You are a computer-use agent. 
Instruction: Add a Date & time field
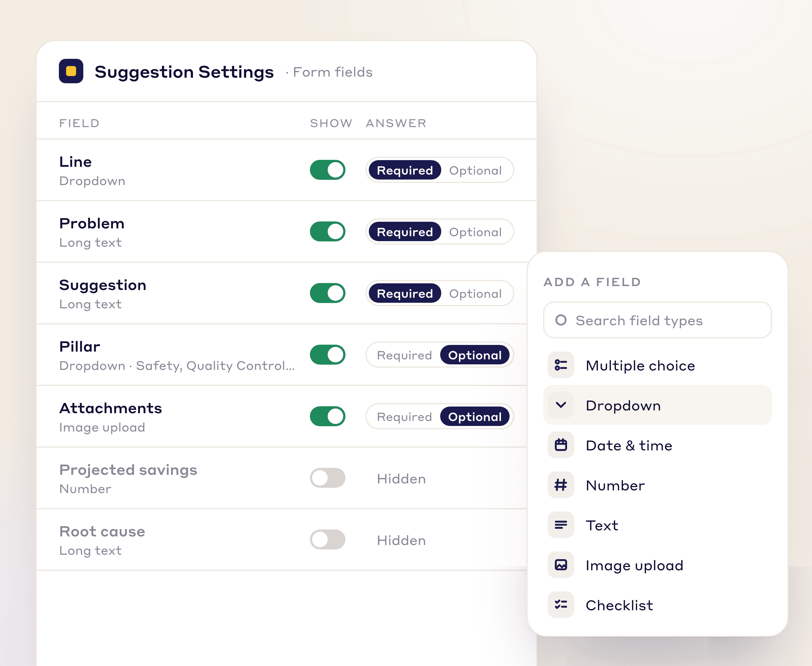coord(657,445)
